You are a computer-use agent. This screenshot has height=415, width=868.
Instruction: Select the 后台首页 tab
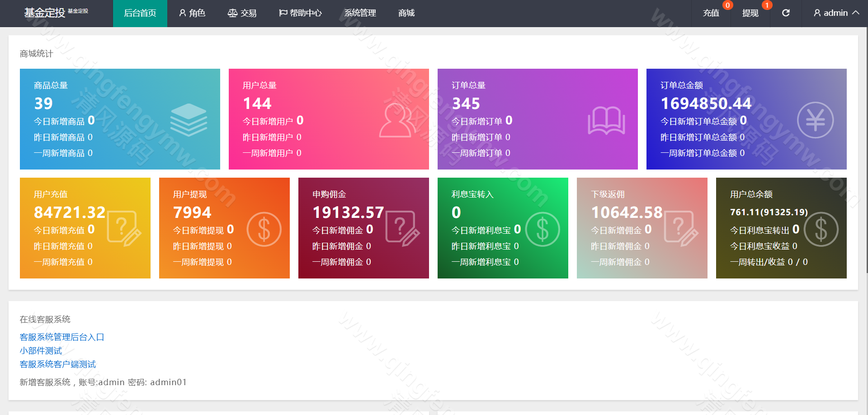click(140, 13)
